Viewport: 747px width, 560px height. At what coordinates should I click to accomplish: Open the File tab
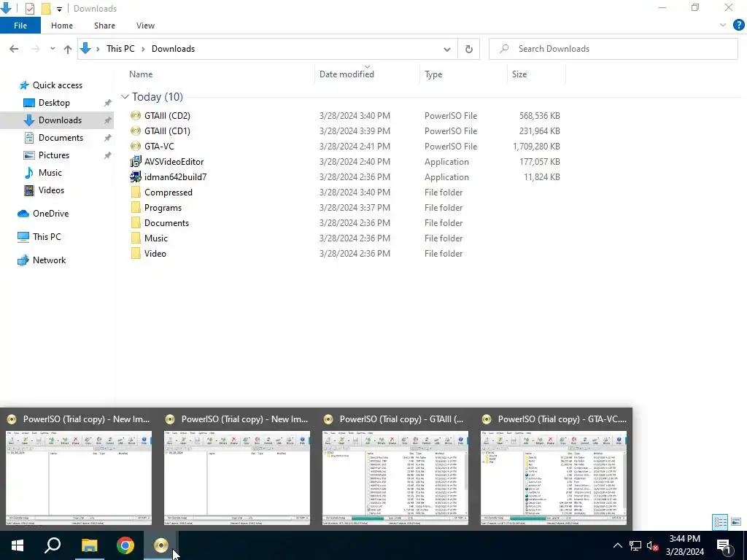(20, 26)
